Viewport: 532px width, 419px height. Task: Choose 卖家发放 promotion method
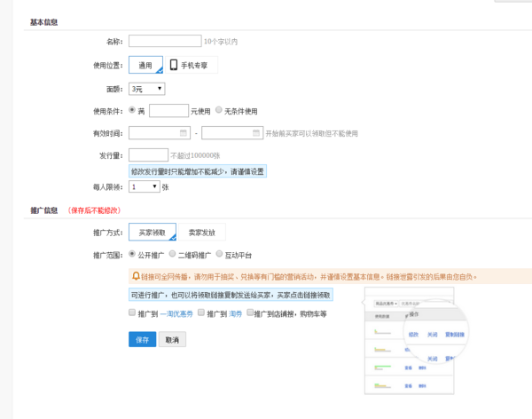click(202, 232)
